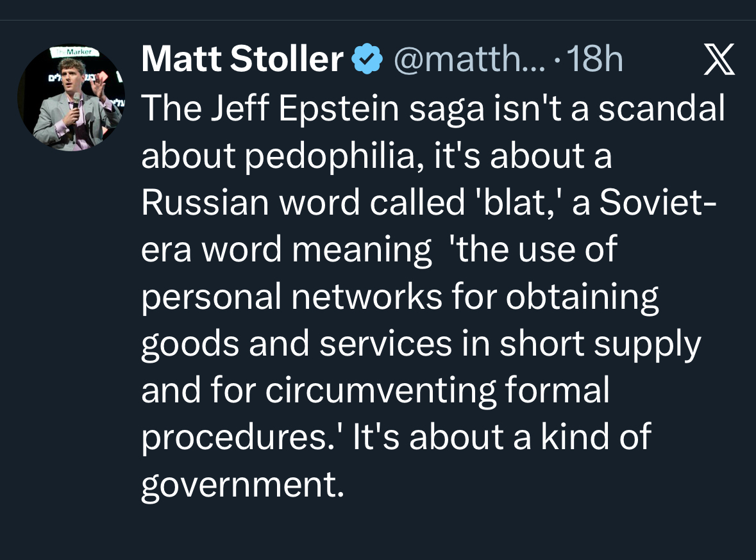Click the word circumventing in the tweet
The width and height of the screenshot is (756, 560).
pyautogui.click(x=380, y=390)
